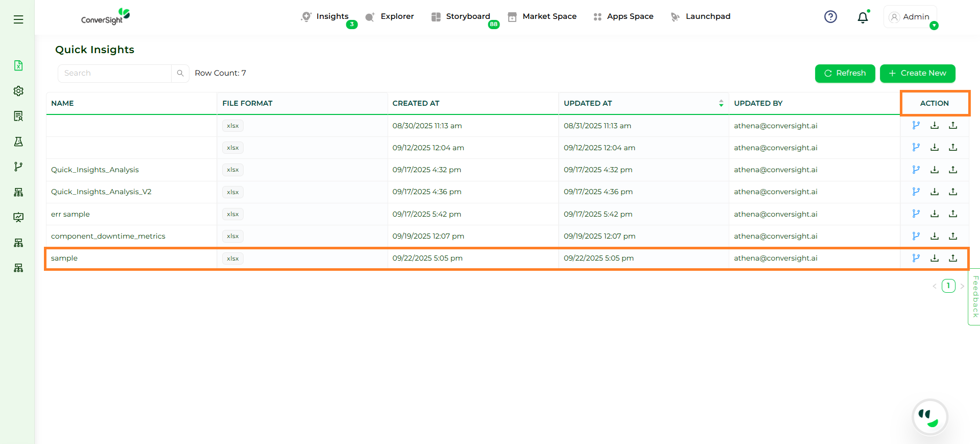Click the upload icon in the err sample row

pyautogui.click(x=953, y=214)
